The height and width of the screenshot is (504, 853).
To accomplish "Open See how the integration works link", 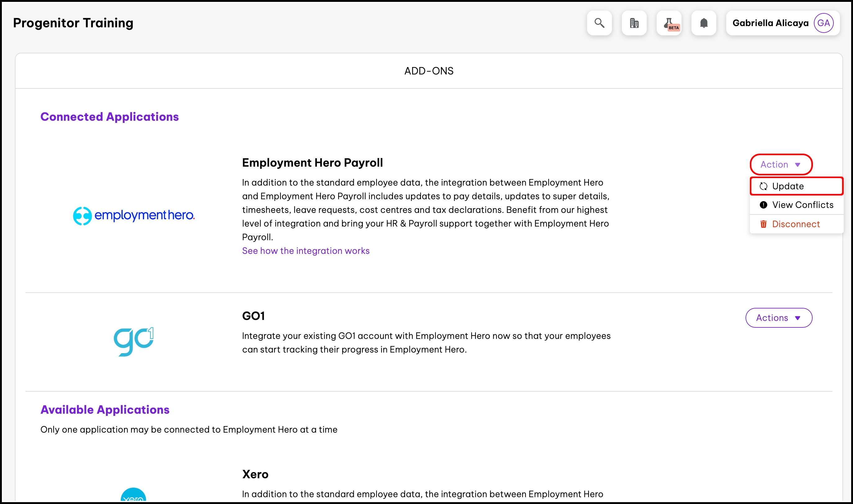I will 306,251.
